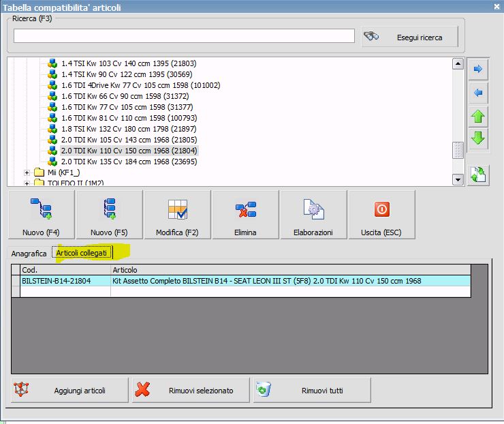
Task: Select row header of BILSTEIN-B14-21804 row
Action: [x=16, y=281]
